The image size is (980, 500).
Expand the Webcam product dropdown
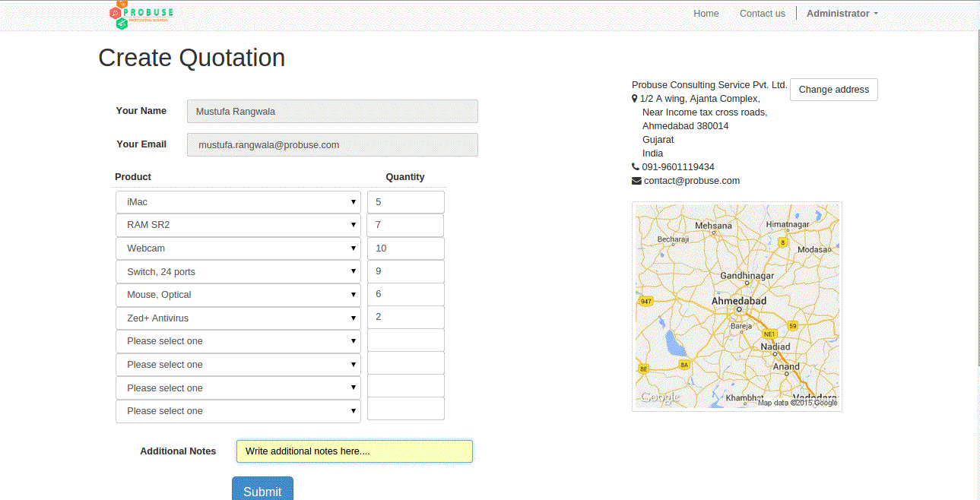(238, 248)
